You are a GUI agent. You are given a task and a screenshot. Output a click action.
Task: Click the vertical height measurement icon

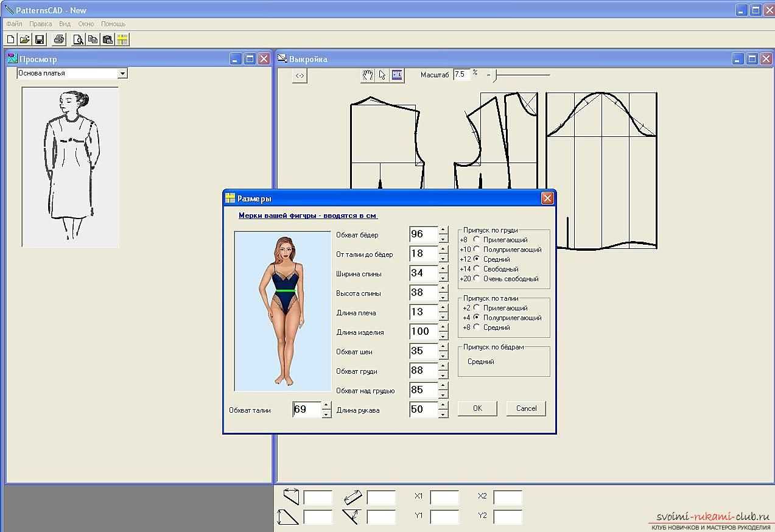287,517
